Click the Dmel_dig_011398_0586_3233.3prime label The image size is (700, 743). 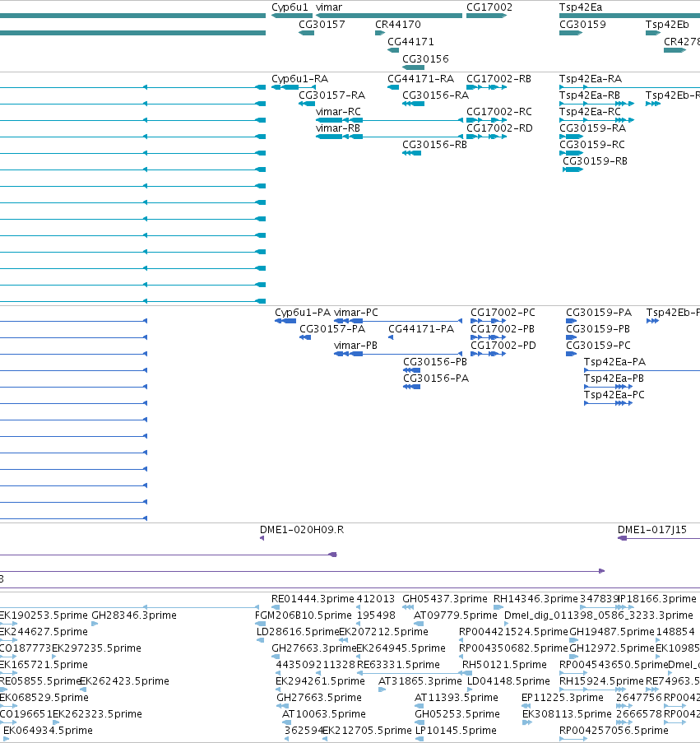[x=599, y=615]
